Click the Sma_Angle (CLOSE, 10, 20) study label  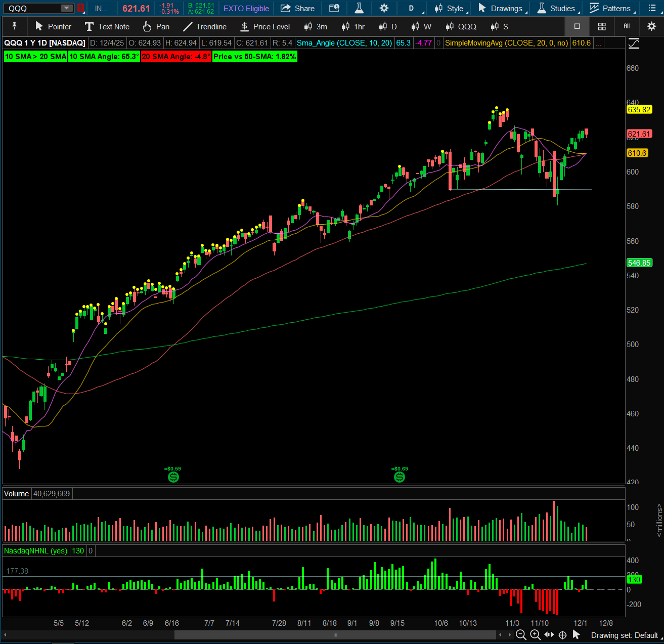(344, 43)
